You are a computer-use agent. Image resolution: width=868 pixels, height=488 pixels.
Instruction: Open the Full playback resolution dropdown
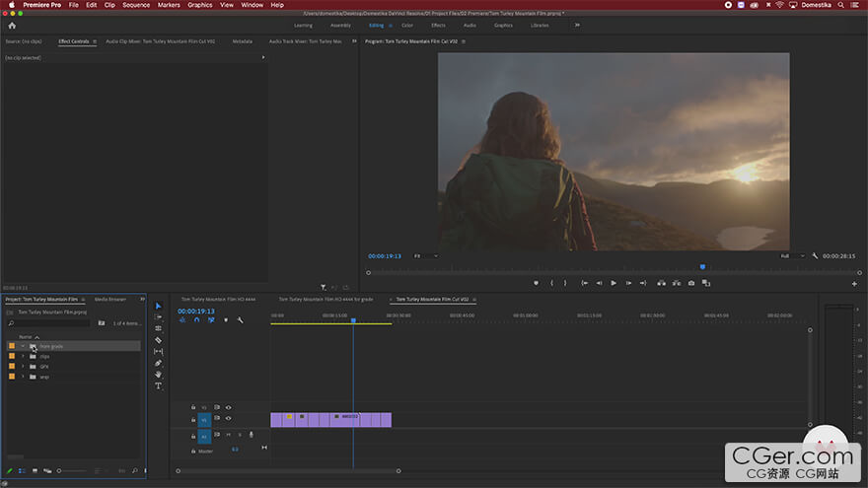[790, 255]
